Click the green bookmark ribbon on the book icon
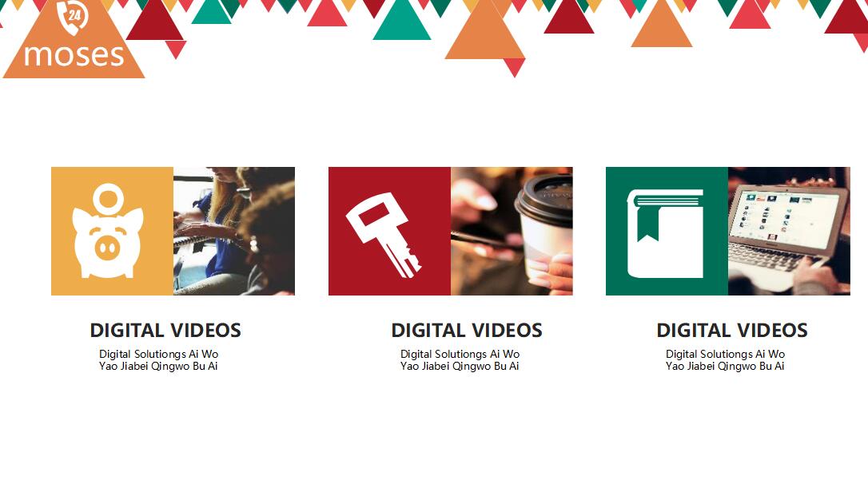Viewport: 868px width, 480px height. pyautogui.click(x=647, y=225)
